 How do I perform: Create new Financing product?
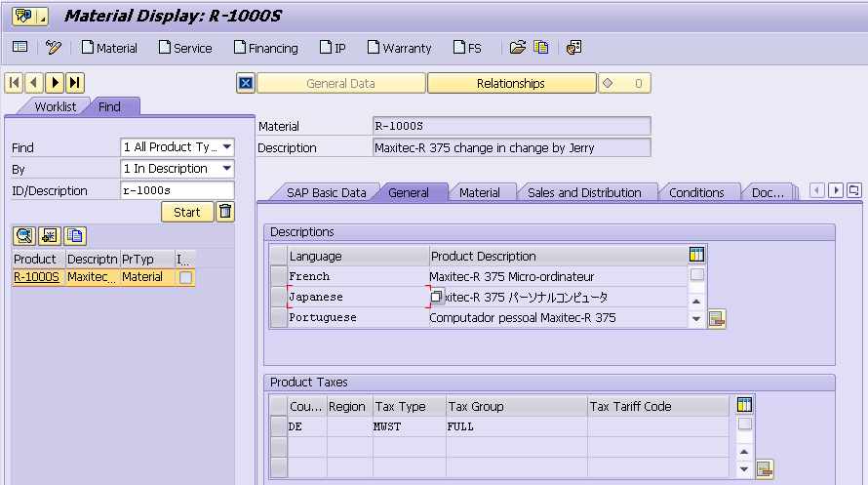(x=265, y=48)
